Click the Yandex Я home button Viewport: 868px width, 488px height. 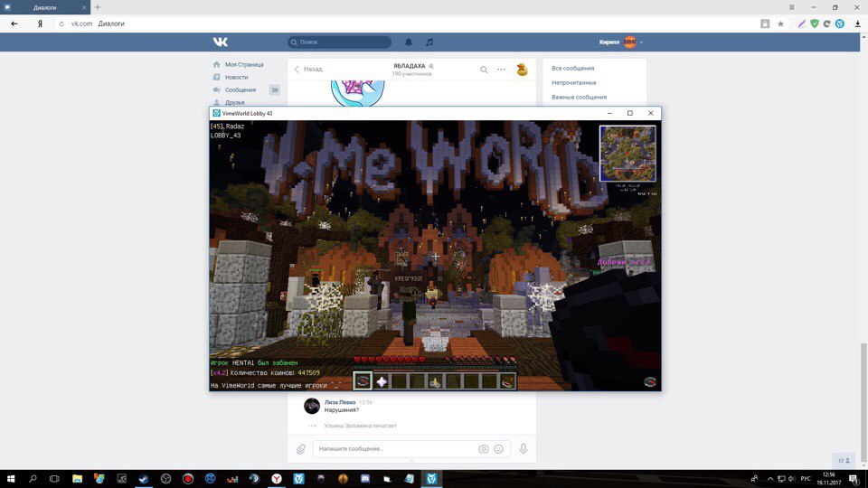coord(40,23)
